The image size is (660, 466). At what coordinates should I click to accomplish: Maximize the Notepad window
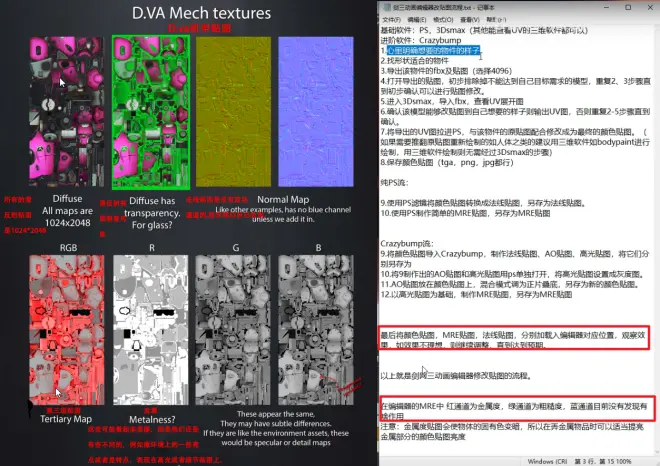[628, 7]
